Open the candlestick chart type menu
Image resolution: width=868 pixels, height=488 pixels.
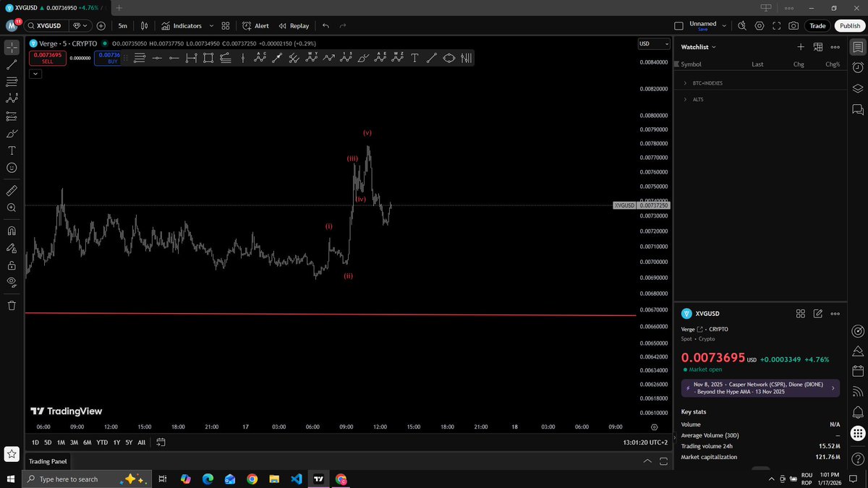(x=144, y=25)
